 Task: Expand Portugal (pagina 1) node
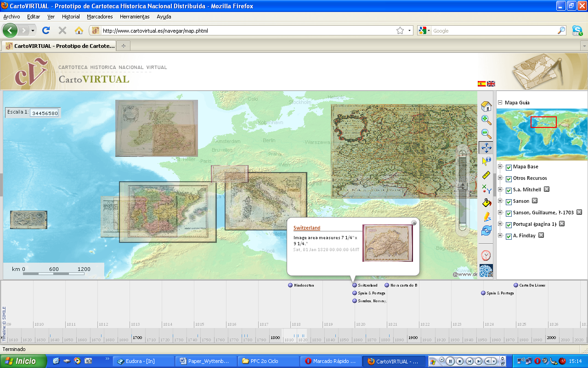pyautogui.click(x=500, y=224)
